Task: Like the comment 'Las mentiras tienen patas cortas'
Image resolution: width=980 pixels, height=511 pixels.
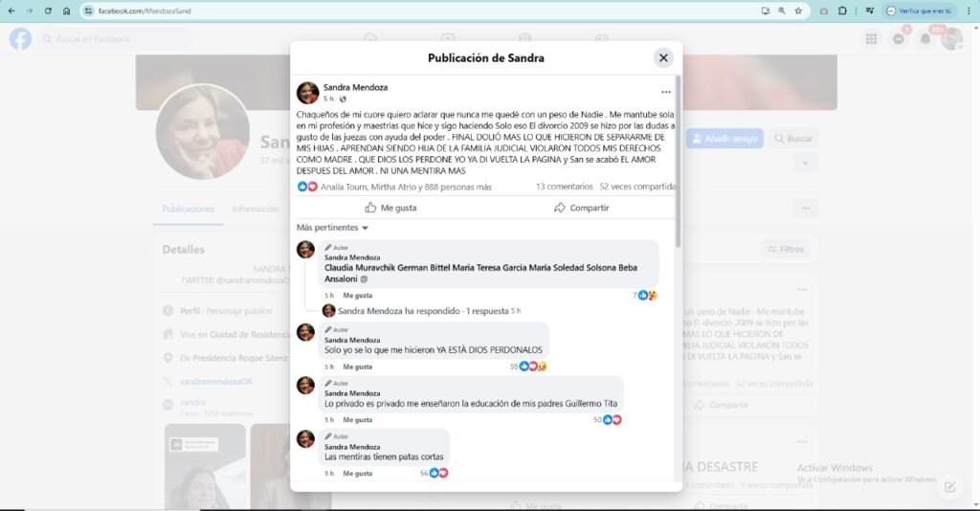Action: click(358, 474)
